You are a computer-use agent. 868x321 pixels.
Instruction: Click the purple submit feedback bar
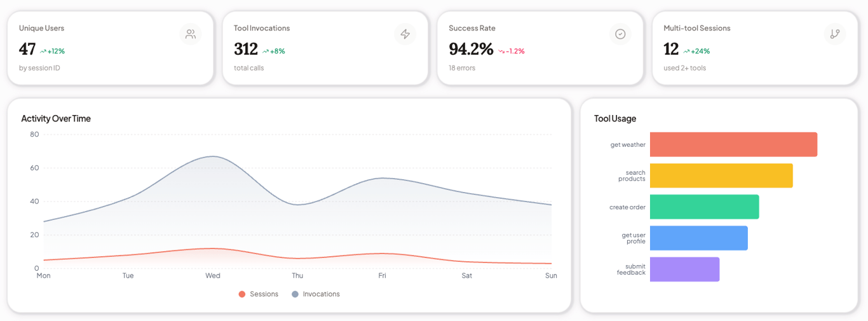pyautogui.click(x=684, y=269)
